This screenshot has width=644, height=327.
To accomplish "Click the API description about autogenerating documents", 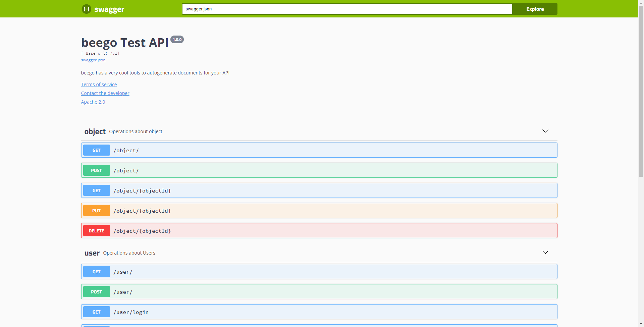I will pos(155,73).
